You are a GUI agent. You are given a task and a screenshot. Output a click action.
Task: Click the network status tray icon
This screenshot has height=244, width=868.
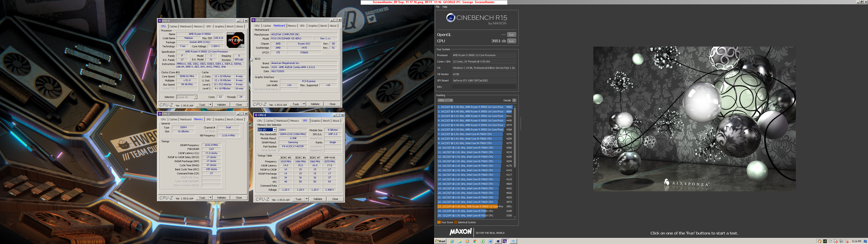841,241
